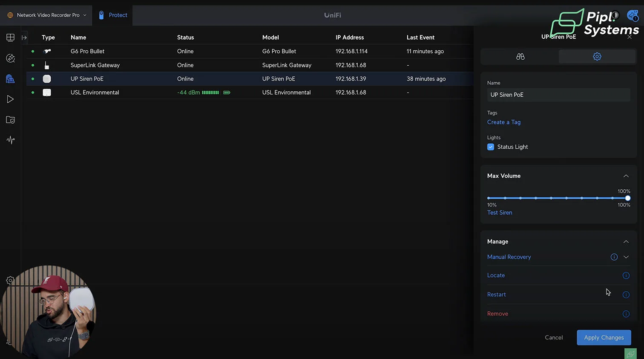Screen dimensions: 644x359
Task: Sort by the Model column header
Action: [270, 38]
